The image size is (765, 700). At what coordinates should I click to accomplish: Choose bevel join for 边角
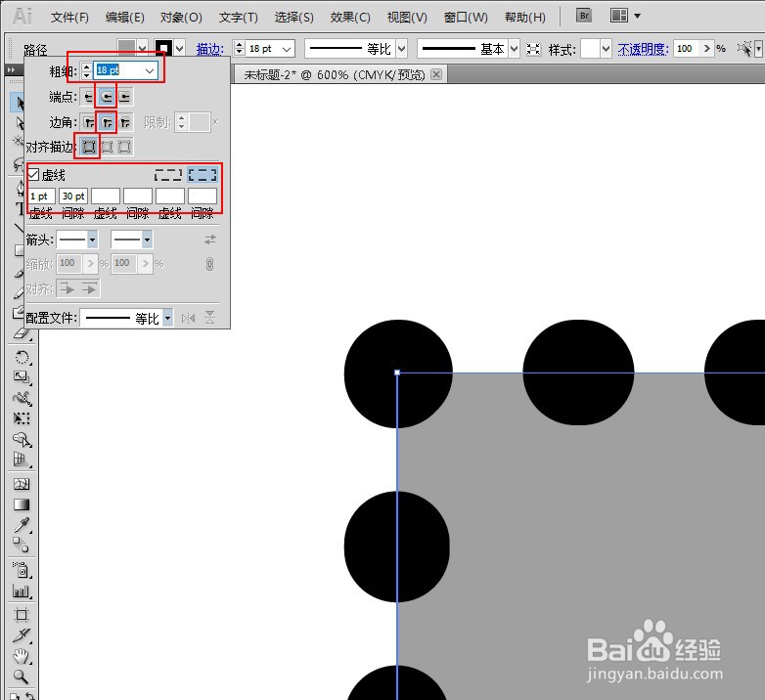coord(125,122)
